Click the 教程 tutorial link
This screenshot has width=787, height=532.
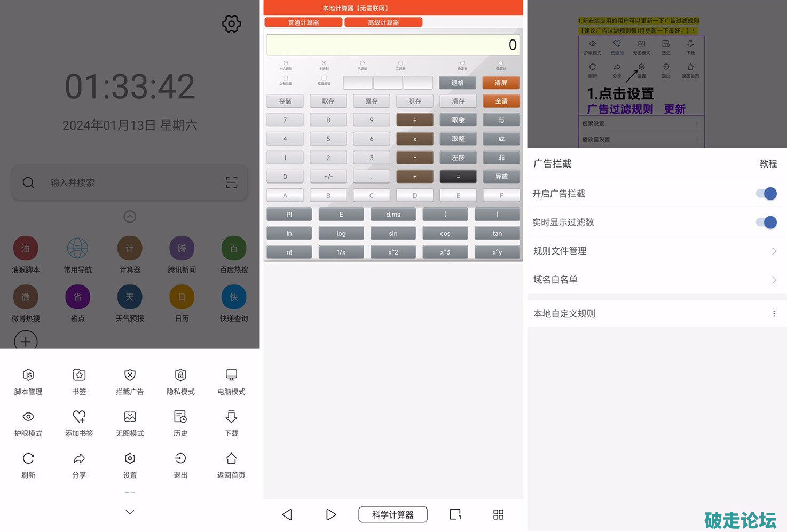pos(768,164)
